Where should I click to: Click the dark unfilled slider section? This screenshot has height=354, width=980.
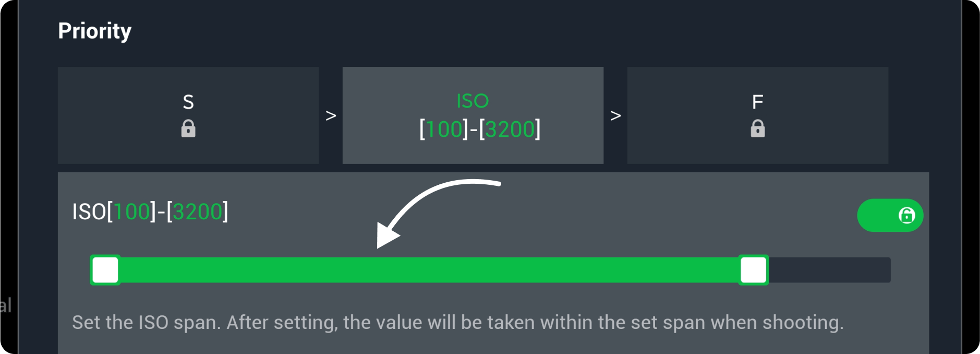click(x=829, y=270)
